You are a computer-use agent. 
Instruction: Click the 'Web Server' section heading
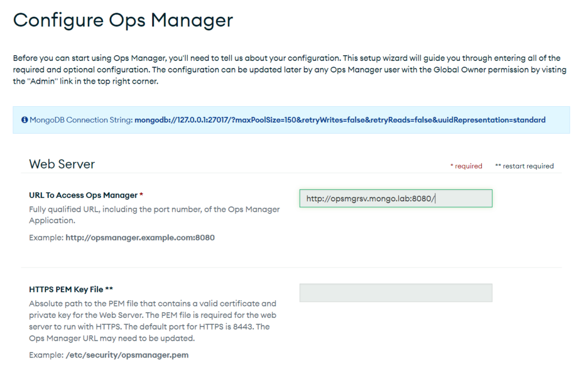pyautogui.click(x=62, y=164)
